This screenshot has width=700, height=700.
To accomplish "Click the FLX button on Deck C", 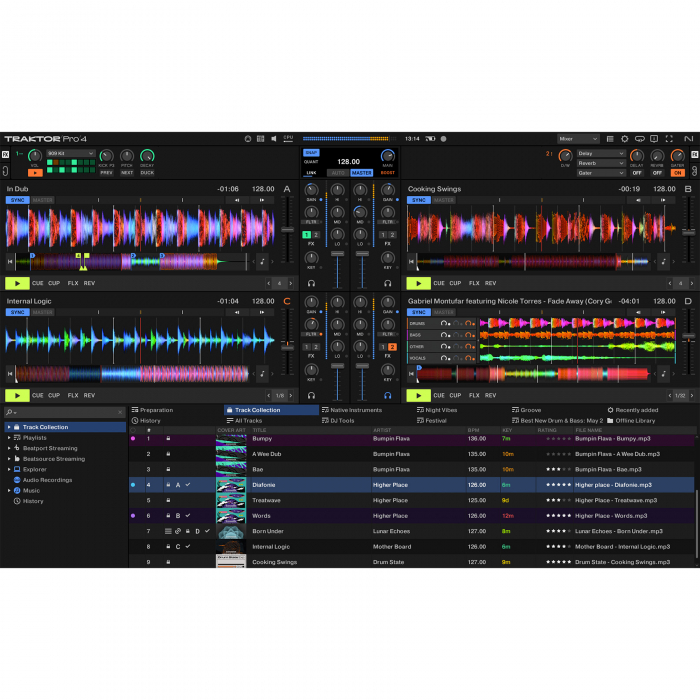I will click(73, 395).
